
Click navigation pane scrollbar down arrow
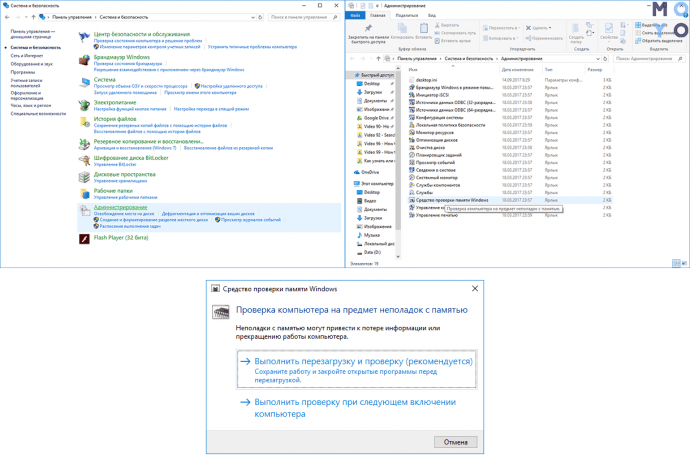point(398,257)
